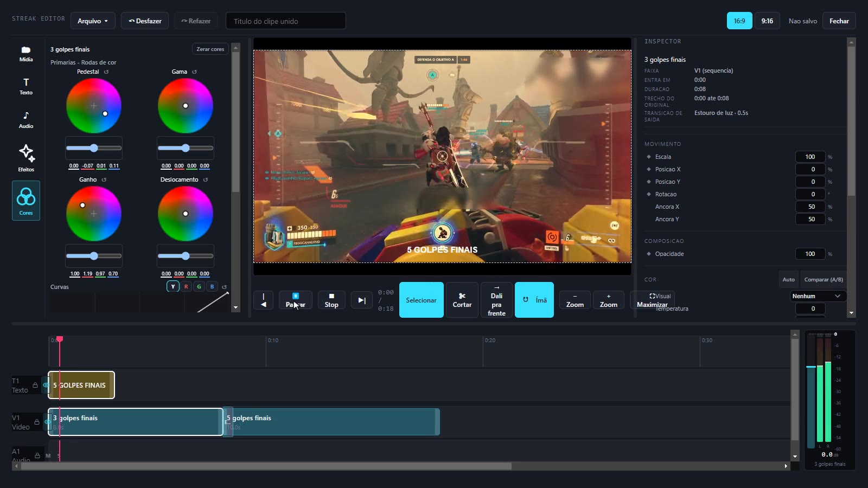Open the Efeitos panel

point(26,158)
